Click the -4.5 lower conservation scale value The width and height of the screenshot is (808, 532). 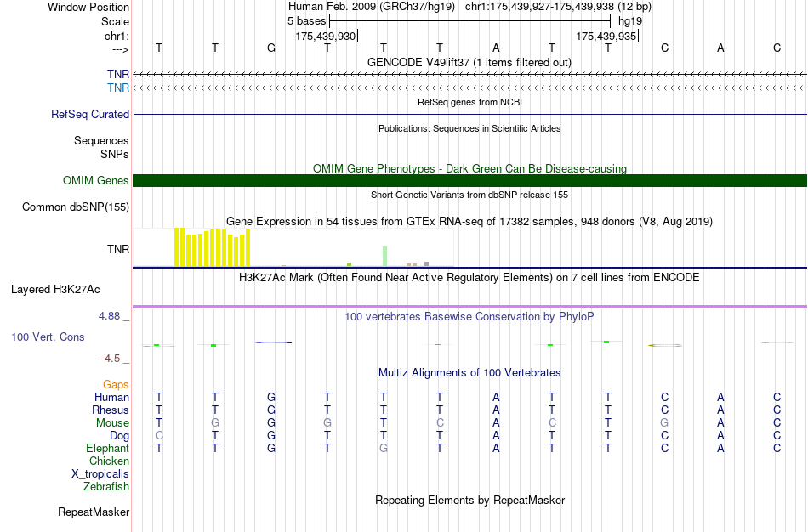(x=111, y=359)
